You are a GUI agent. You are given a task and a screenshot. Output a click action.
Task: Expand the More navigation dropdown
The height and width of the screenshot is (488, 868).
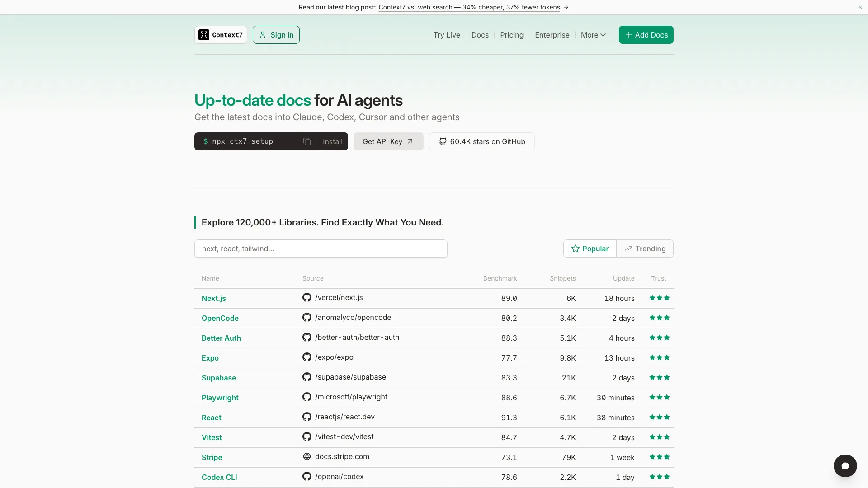click(593, 35)
